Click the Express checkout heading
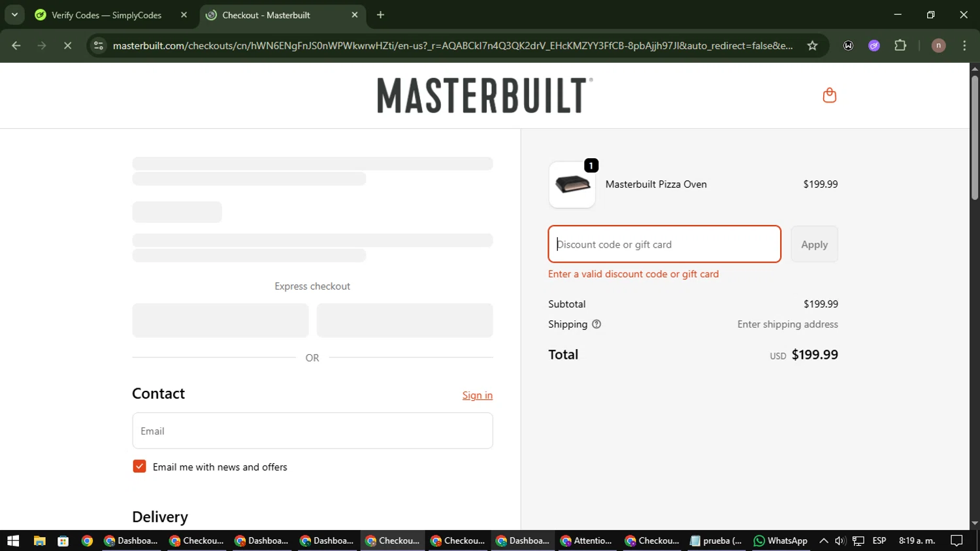This screenshot has width=980, height=551. (312, 286)
